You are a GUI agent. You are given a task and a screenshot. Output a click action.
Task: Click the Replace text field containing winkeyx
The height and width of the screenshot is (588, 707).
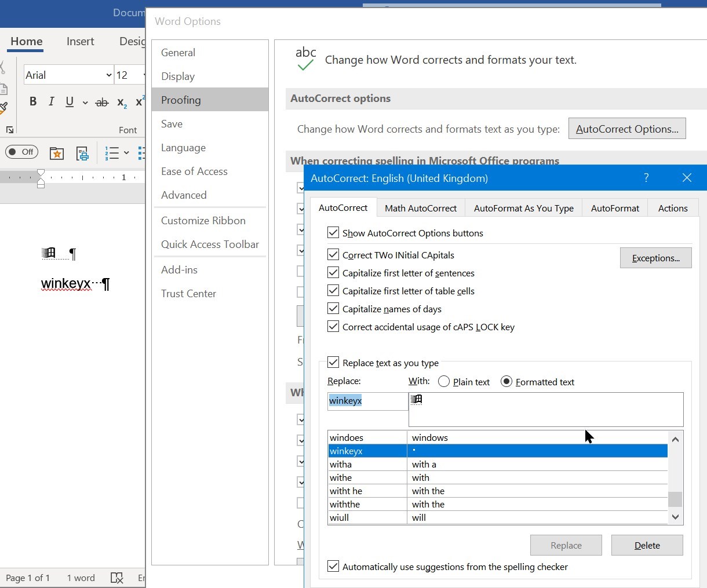pos(368,401)
